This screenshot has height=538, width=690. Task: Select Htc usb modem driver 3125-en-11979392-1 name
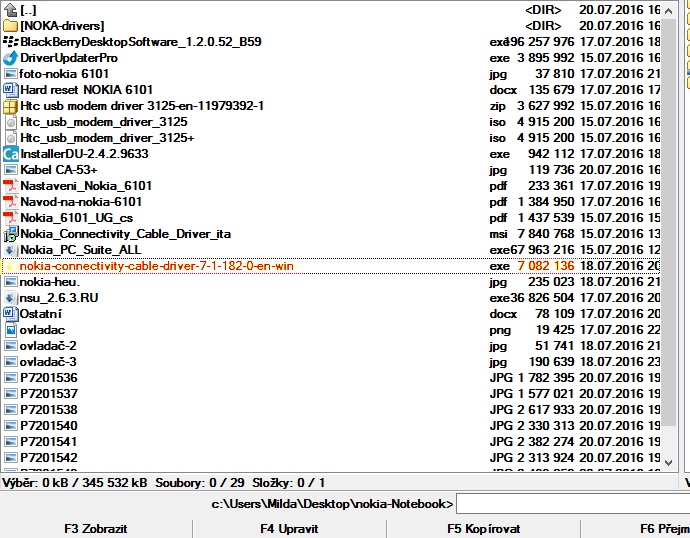tap(142, 106)
